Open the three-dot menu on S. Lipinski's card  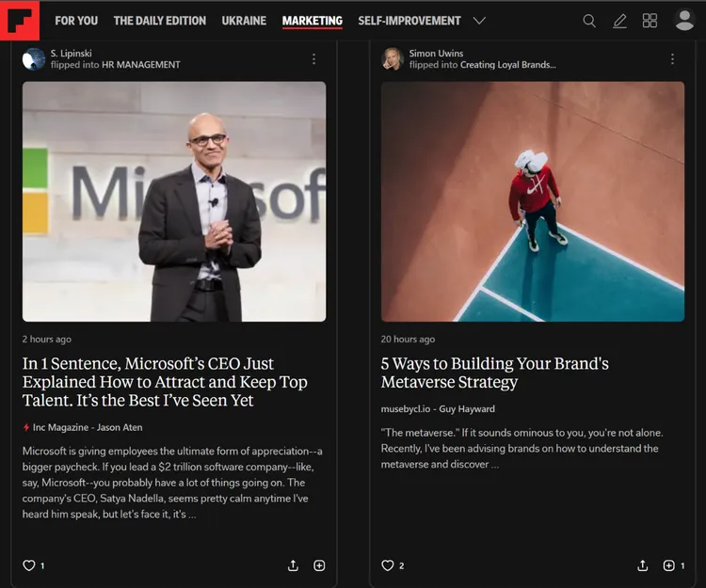click(313, 59)
